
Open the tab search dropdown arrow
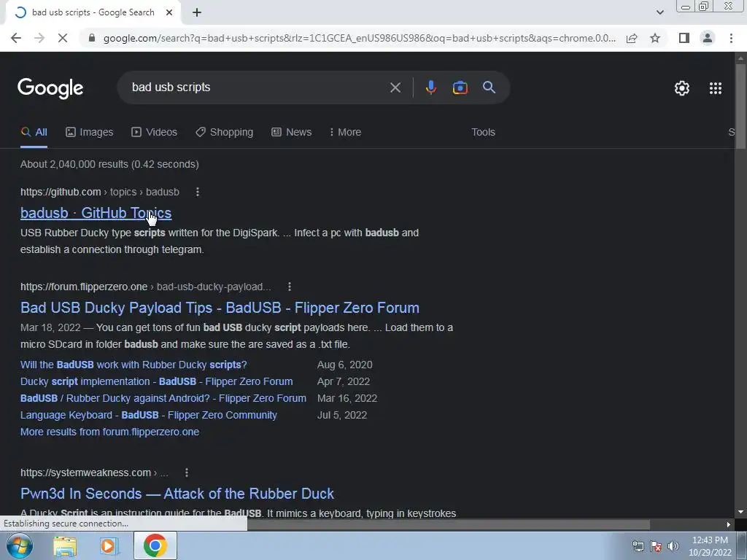(x=659, y=12)
